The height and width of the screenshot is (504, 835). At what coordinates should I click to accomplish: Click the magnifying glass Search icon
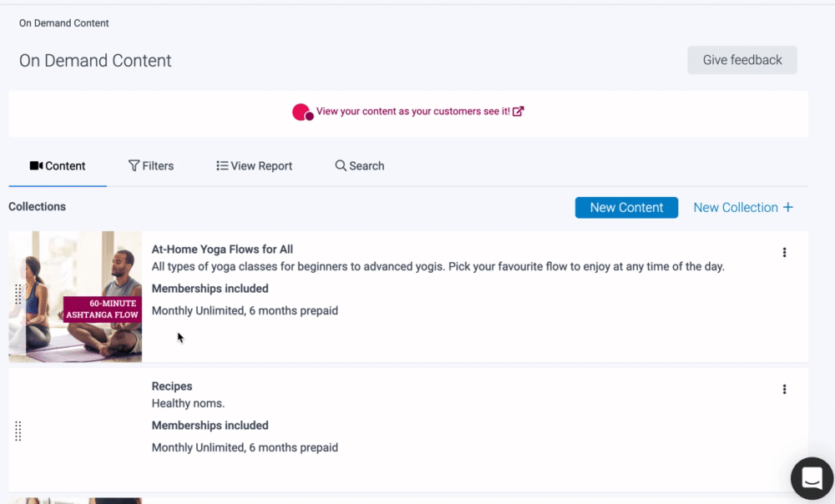[341, 166]
